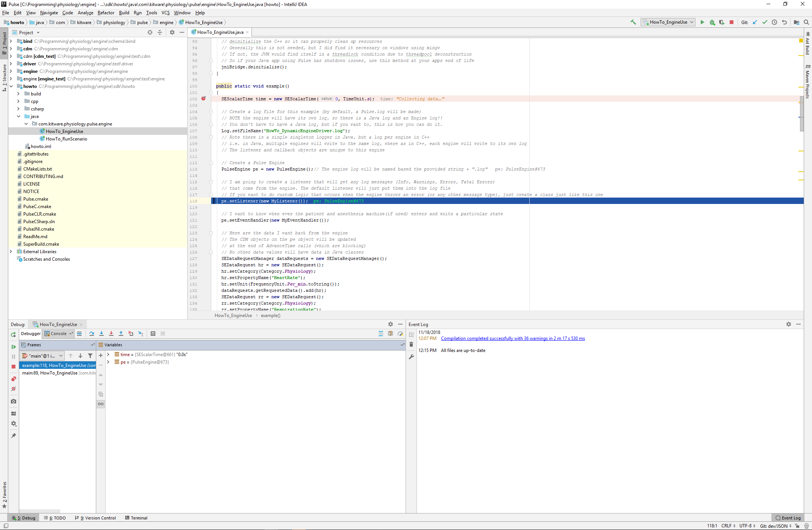Click the Build project hammer icon
The image size is (812, 530).
(633, 22)
